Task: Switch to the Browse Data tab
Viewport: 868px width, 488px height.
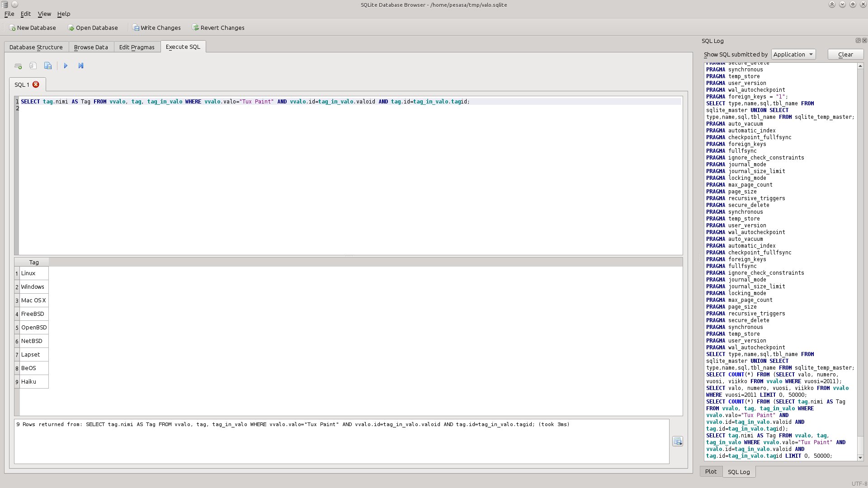Action: pyautogui.click(x=91, y=47)
